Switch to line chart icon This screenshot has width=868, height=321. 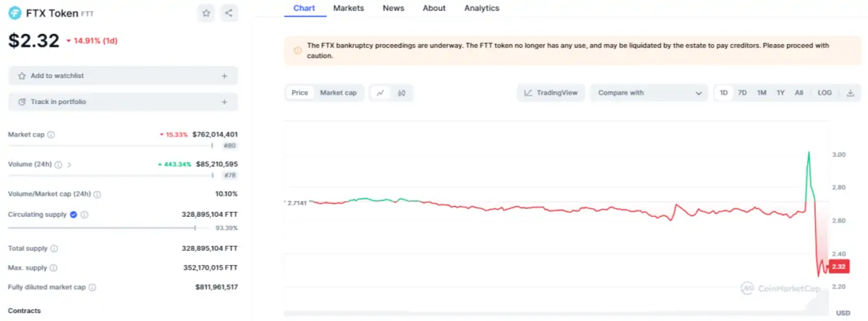click(380, 93)
